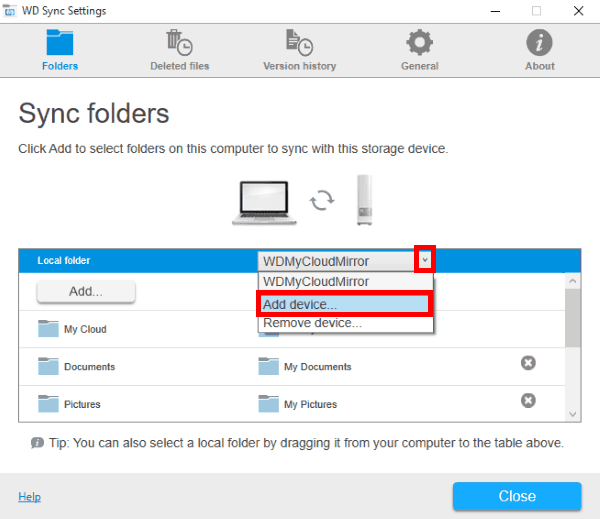Open the Version history tab
The image size is (600, 519).
(x=300, y=50)
